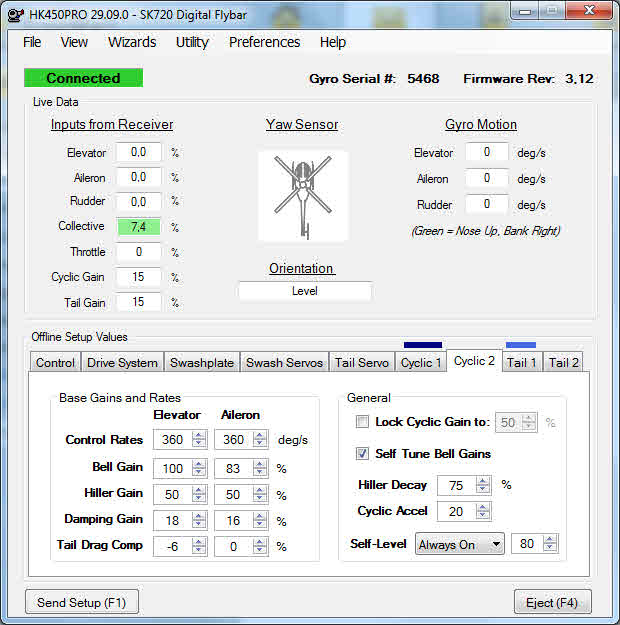The width and height of the screenshot is (620, 625).
Task: Click the Self-Level value stepper arrows
Action: 550,543
